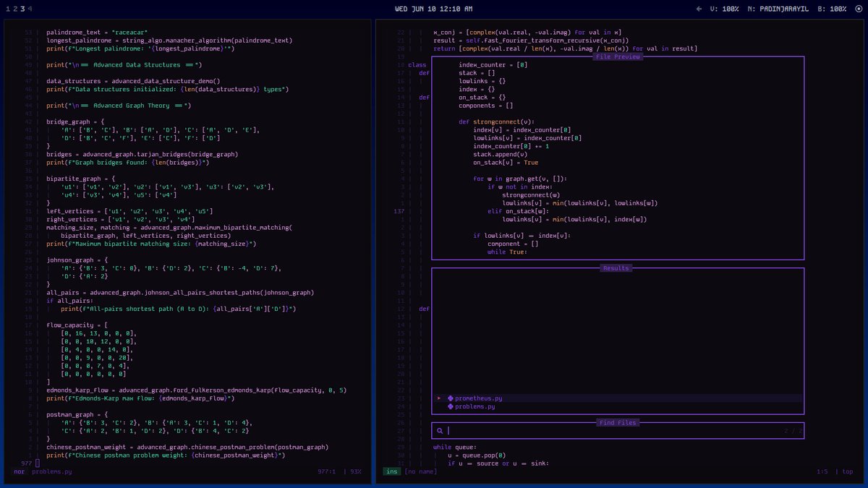Click '[no name]' in right statusline
The image size is (868, 488).
(x=421, y=471)
